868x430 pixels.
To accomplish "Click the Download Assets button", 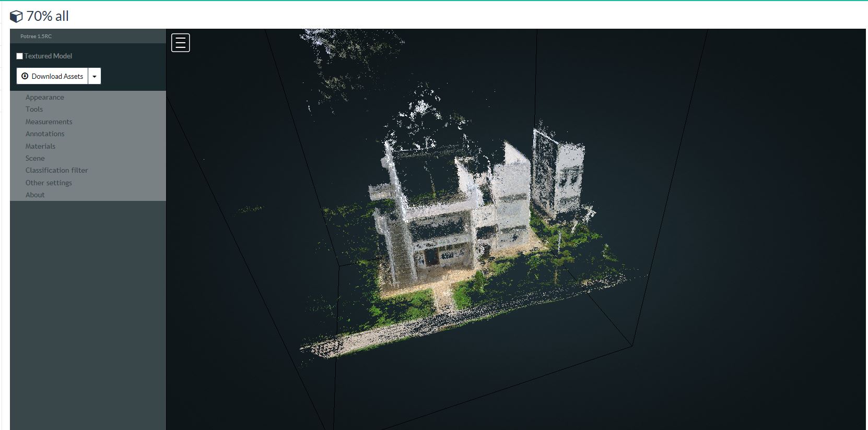I will click(52, 76).
